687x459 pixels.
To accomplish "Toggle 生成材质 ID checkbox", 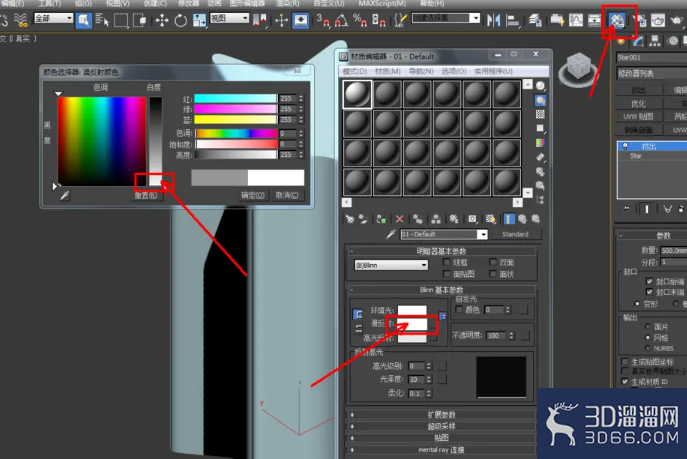I will (625, 381).
